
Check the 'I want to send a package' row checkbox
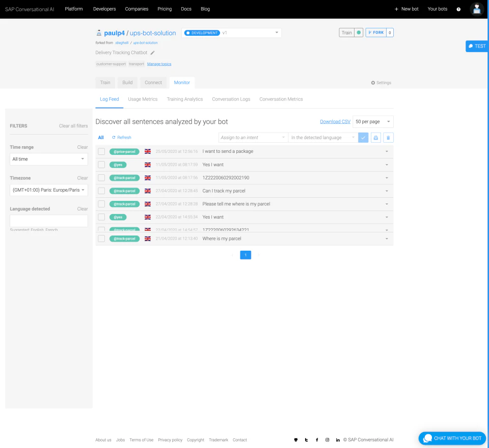point(101,151)
